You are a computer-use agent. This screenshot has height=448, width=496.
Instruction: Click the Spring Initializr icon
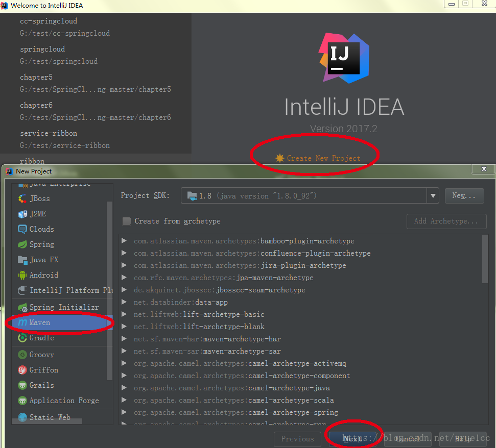click(23, 307)
